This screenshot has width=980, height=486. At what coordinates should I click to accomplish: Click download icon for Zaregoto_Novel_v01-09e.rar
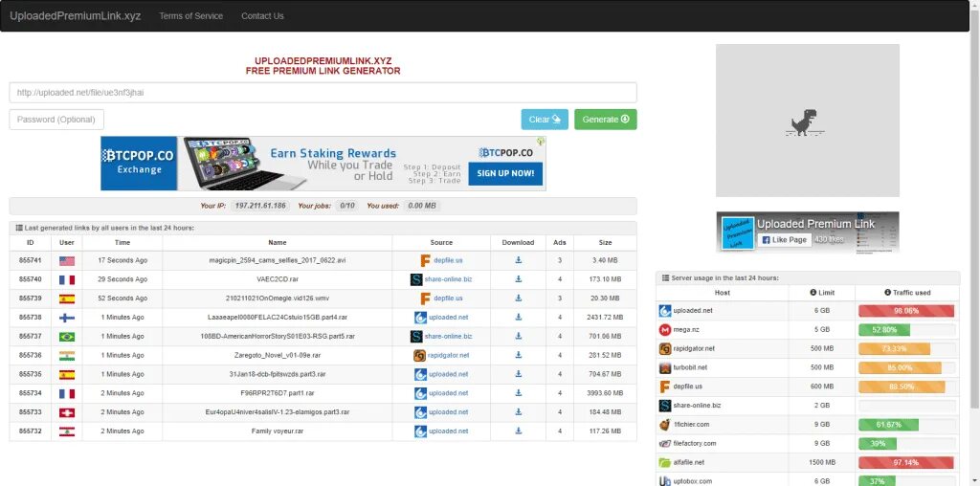pyautogui.click(x=518, y=355)
